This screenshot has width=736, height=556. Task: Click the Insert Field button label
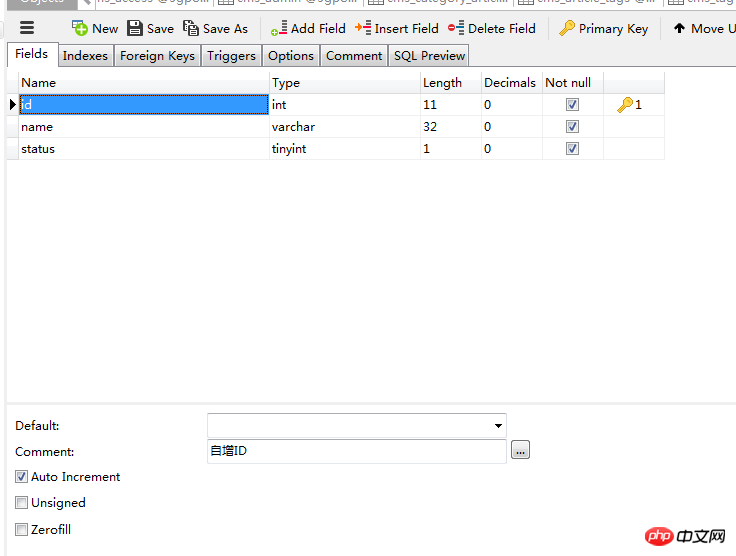[x=406, y=29]
